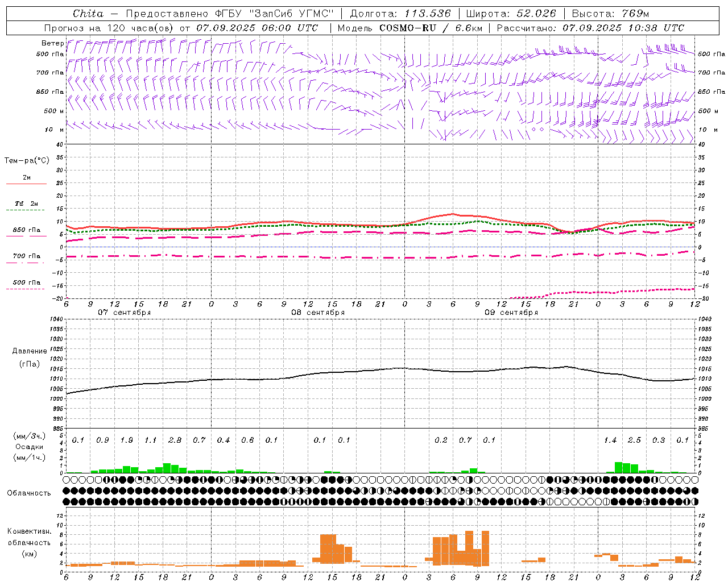Screen dimensions: 728x582
Task: Click the Высота 769м header field
Action: click(610, 14)
